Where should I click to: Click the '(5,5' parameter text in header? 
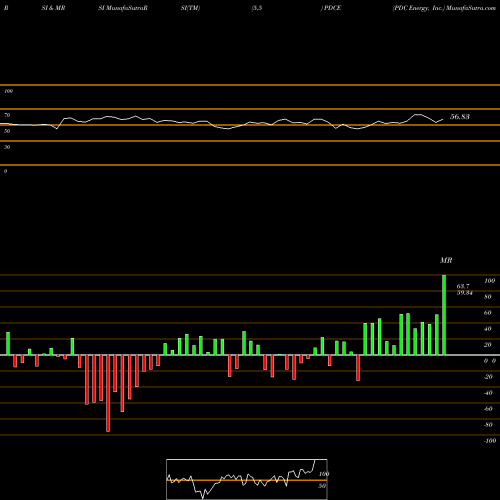tap(257, 8)
